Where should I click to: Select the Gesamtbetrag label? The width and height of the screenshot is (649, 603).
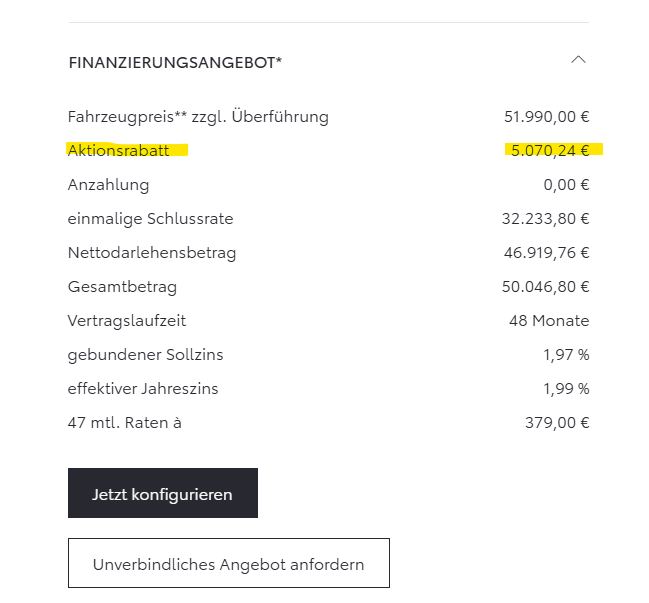pos(122,287)
